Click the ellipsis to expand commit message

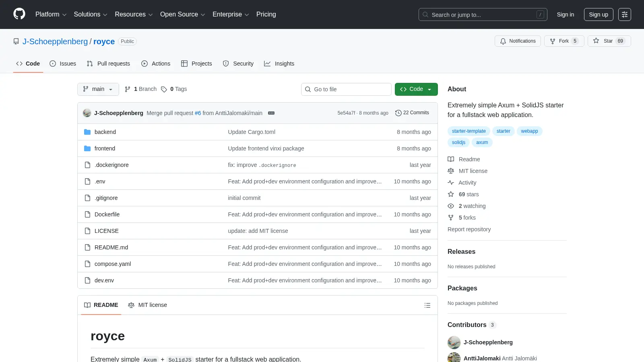pyautogui.click(x=271, y=113)
